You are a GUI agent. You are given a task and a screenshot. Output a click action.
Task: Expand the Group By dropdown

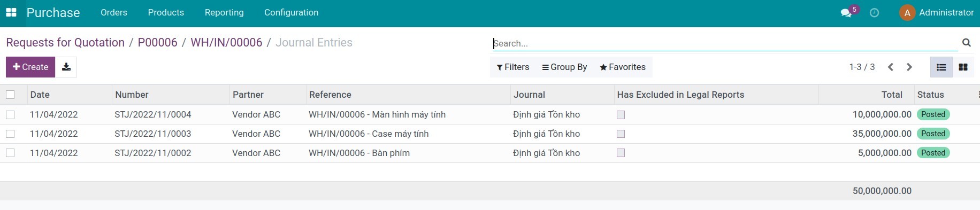click(564, 67)
